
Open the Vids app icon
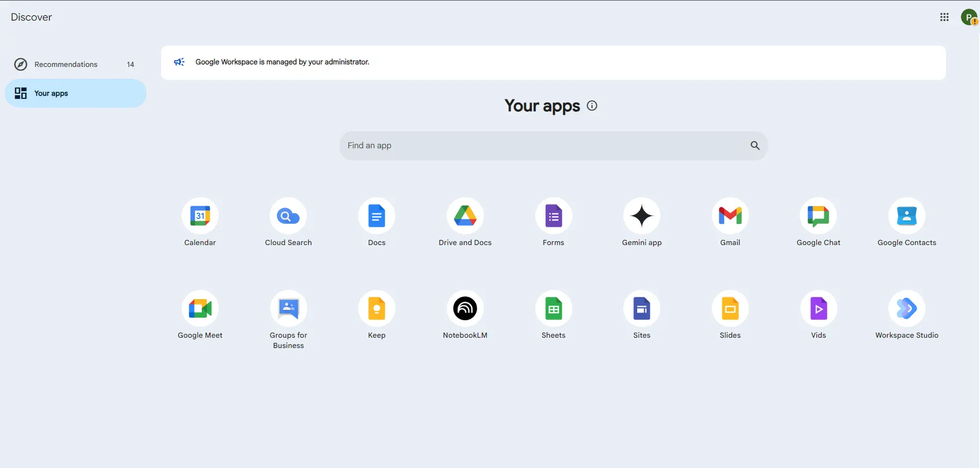(818, 308)
